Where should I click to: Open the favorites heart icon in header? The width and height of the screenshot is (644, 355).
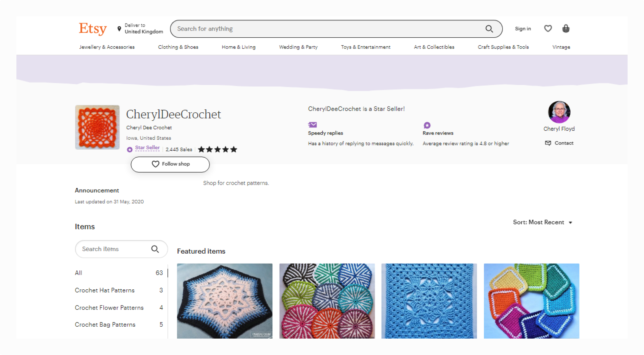coord(548,29)
